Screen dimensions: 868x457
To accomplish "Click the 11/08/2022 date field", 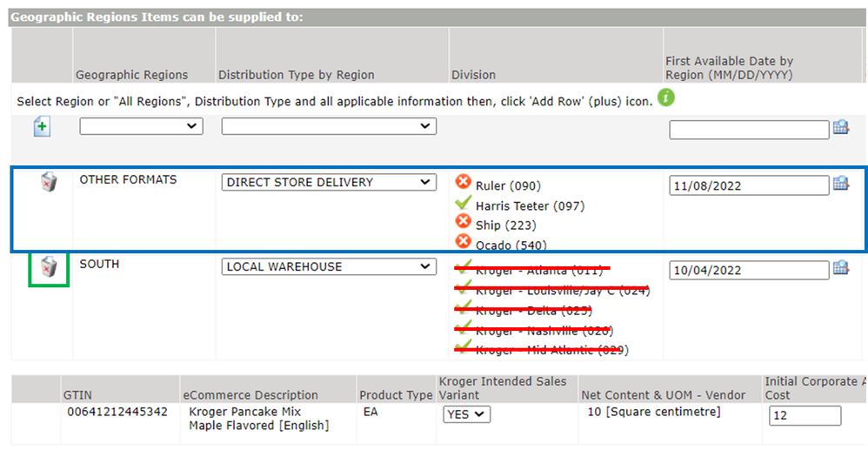I will click(x=749, y=185).
